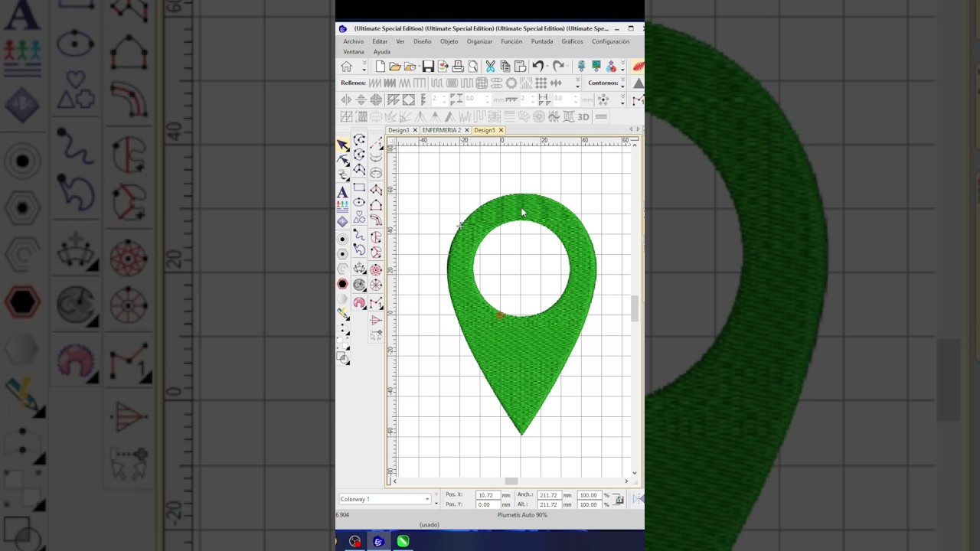
Task: Open a design using the folder icon
Action: [x=395, y=67]
